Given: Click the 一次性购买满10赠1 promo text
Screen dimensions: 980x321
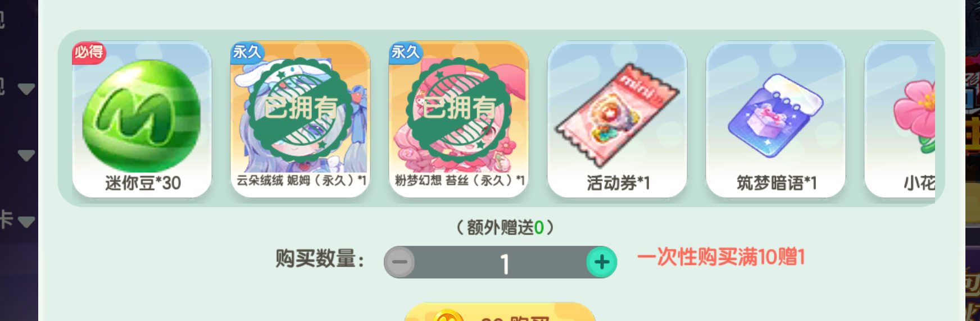Looking at the screenshot, I should tap(721, 257).
